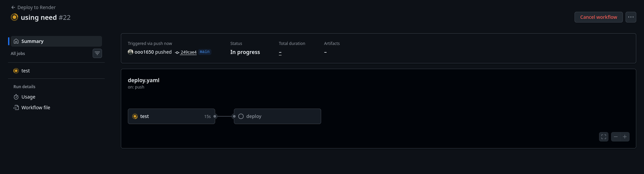Click the filter jobs icon button

[x=97, y=53]
